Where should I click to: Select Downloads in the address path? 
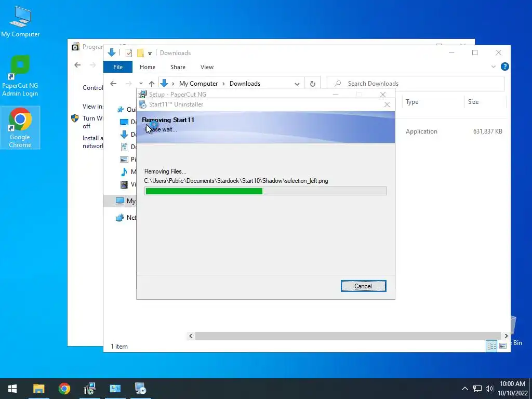(245, 84)
